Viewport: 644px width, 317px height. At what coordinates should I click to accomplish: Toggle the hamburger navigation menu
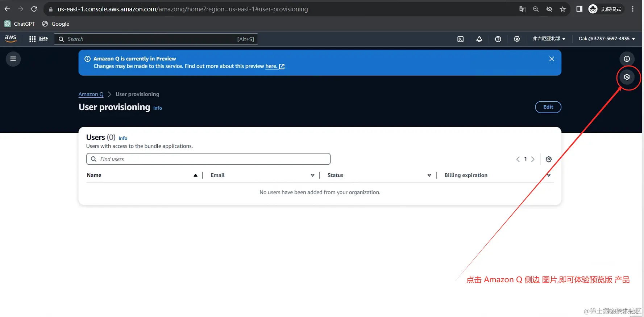(13, 59)
